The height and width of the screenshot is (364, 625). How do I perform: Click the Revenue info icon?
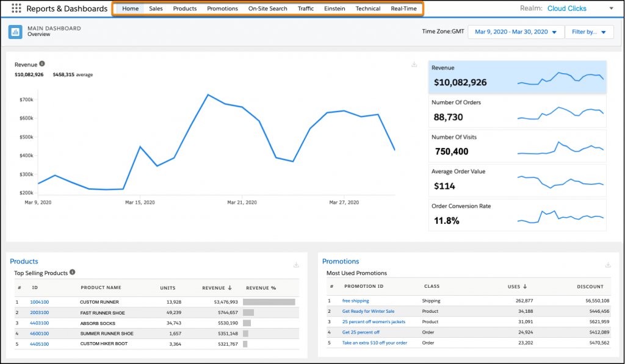[42, 64]
